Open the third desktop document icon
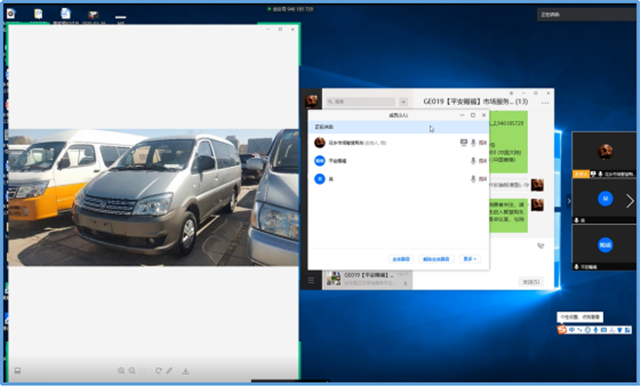 (x=65, y=14)
